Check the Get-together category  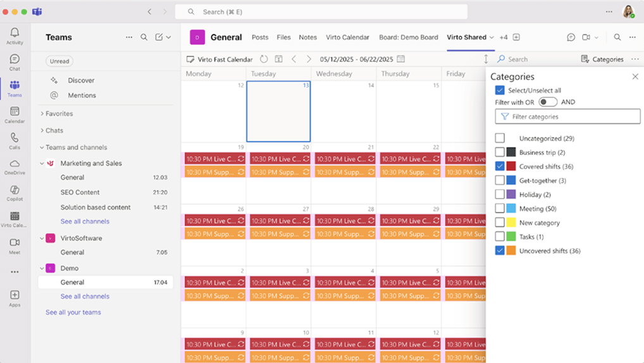click(500, 180)
